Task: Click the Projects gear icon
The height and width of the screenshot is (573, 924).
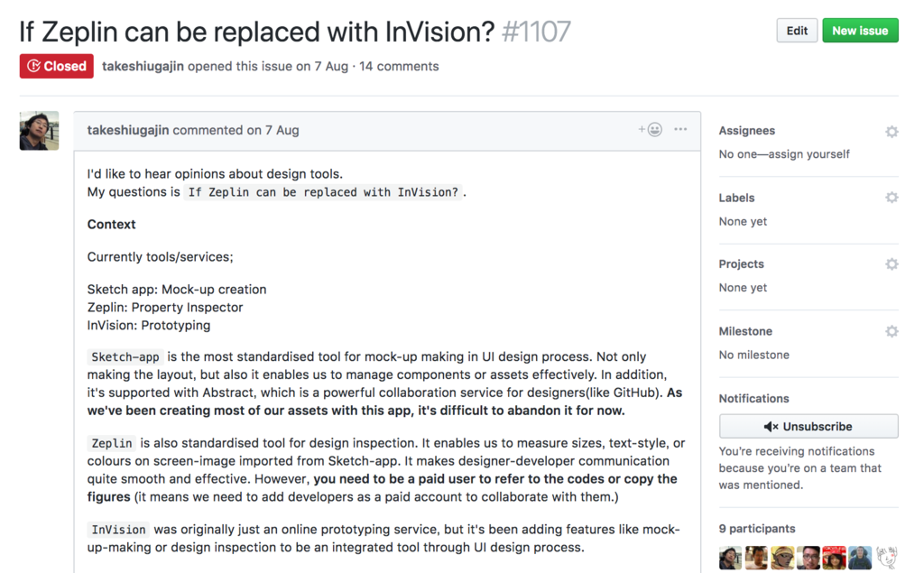Action: (x=892, y=264)
